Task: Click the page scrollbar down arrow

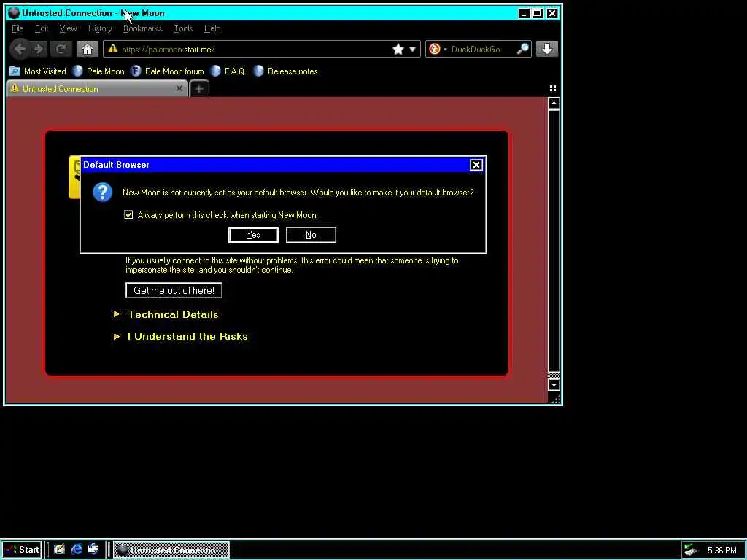Action: [554, 384]
